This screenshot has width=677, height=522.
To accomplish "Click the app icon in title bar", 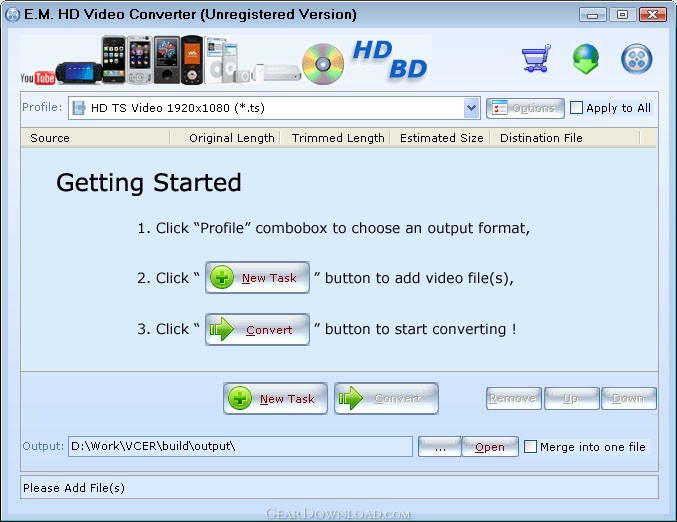I will 12,14.
